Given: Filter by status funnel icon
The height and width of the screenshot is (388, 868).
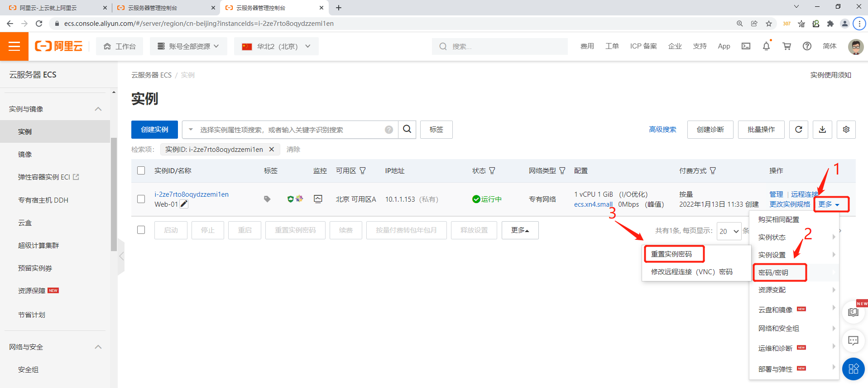Looking at the screenshot, I should point(492,171).
